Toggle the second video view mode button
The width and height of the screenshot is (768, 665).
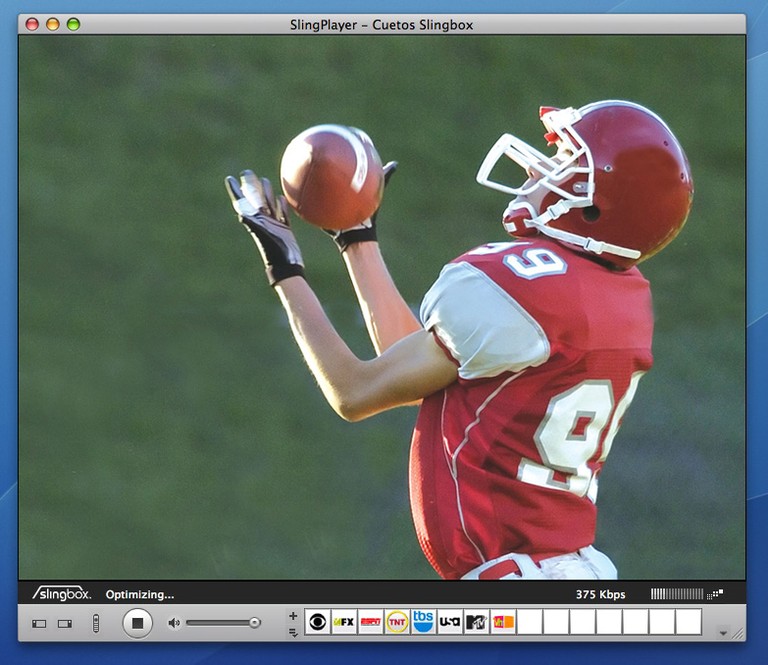point(65,624)
